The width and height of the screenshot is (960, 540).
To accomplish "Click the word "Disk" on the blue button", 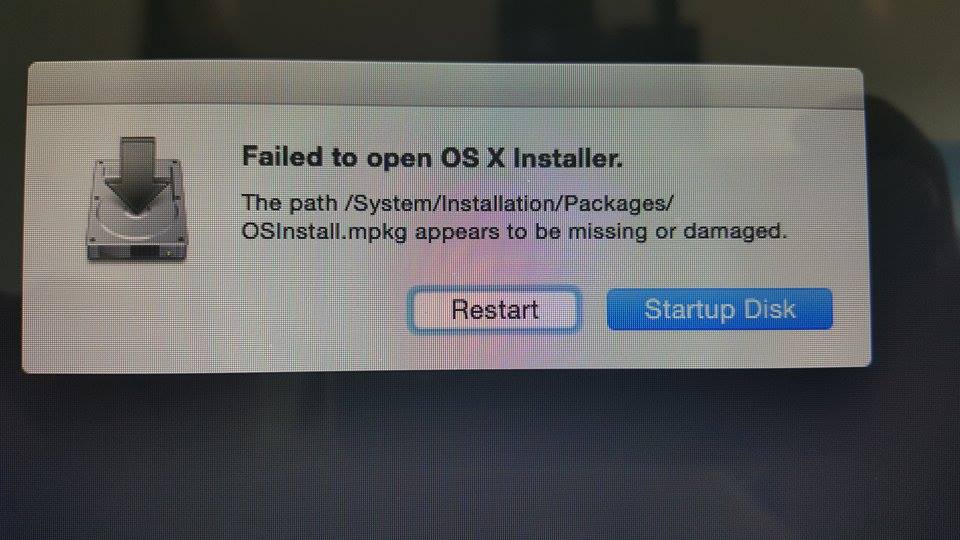I will tap(769, 309).
